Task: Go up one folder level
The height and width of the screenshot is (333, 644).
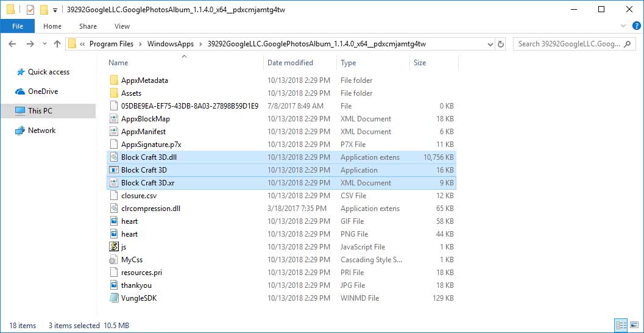Action: 57,44
